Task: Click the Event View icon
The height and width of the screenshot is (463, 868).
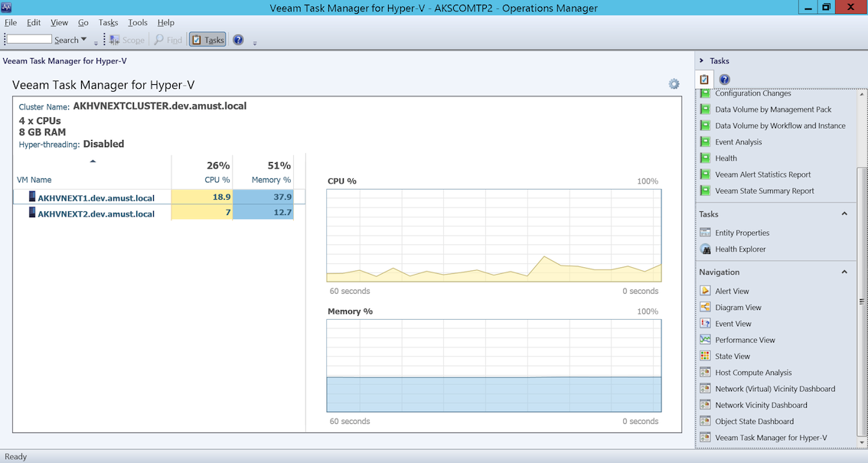Action: pyautogui.click(x=705, y=324)
